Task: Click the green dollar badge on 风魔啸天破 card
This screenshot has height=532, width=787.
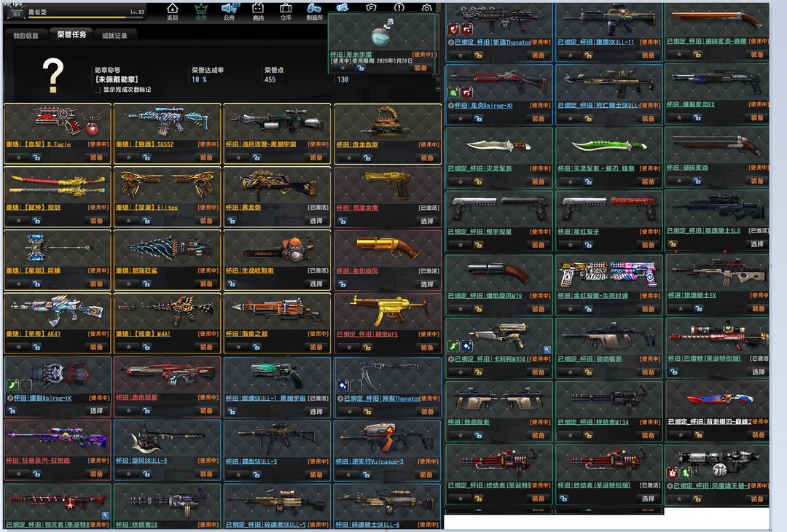Action: point(686,472)
